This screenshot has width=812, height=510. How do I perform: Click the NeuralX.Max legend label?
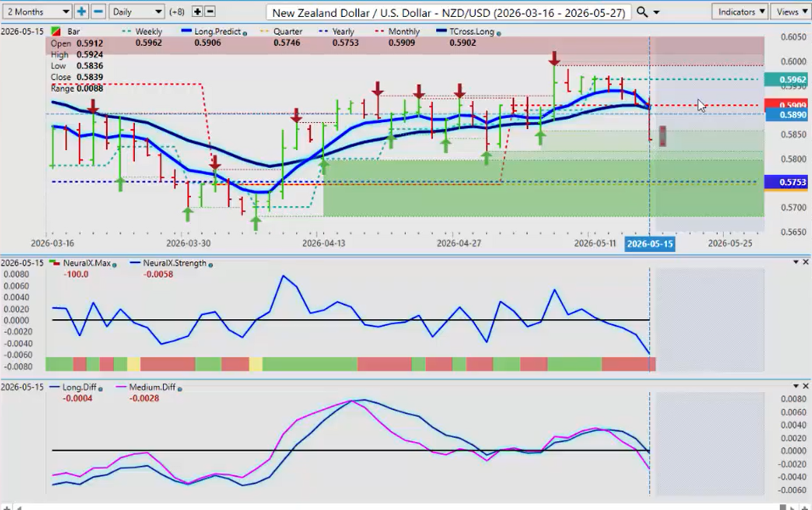click(x=87, y=263)
